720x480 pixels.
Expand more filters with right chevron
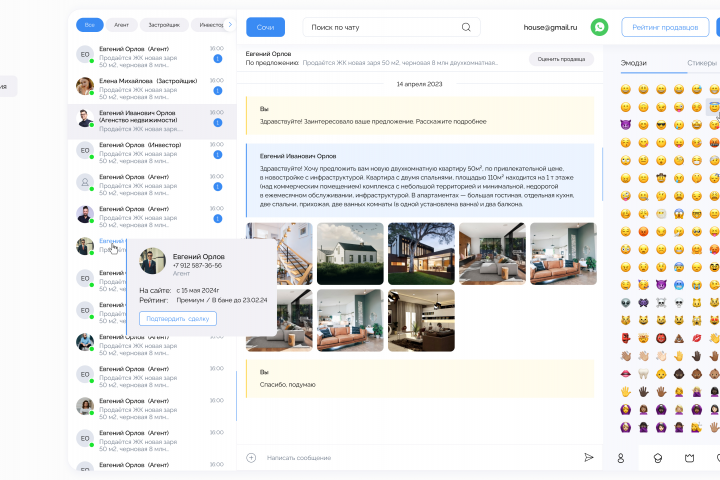230,25
